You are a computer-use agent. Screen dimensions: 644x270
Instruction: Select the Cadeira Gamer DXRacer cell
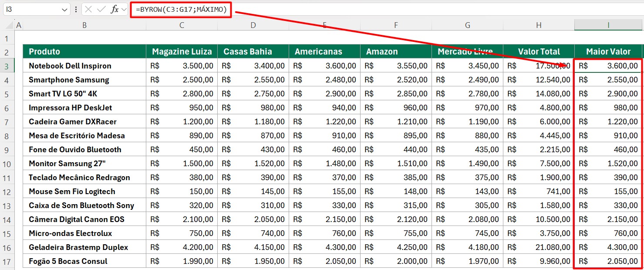pos(84,122)
